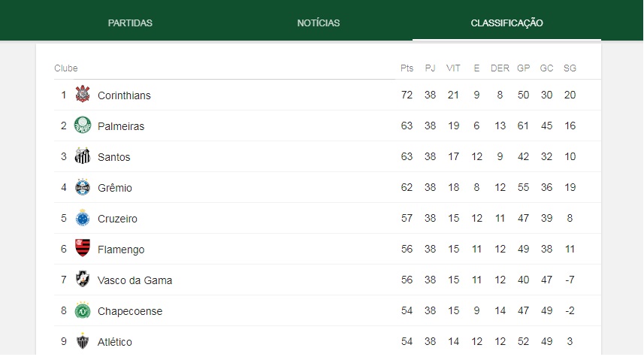Image resolution: width=644 pixels, height=363 pixels.
Task: Open the Vasco da Gama name link
Action: 135,280
